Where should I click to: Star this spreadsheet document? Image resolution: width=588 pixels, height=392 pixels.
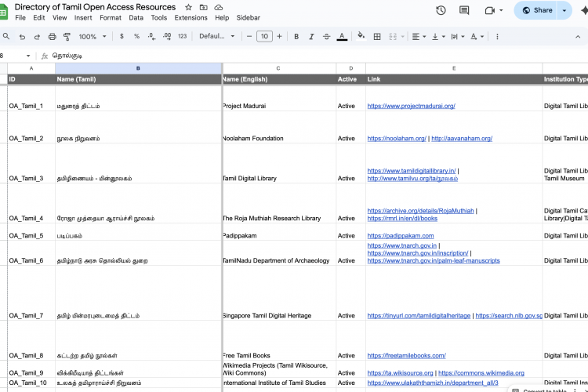coord(188,7)
